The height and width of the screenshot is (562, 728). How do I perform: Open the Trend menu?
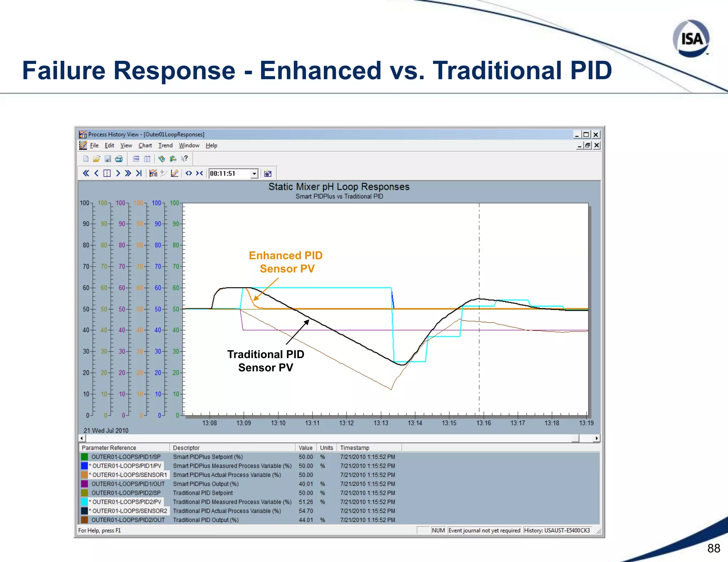tap(165, 145)
